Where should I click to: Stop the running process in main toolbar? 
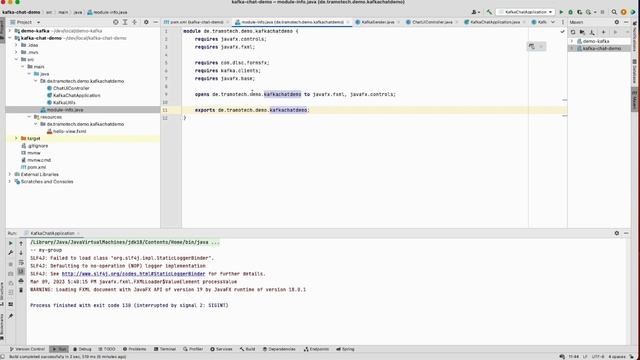(x=602, y=12)
